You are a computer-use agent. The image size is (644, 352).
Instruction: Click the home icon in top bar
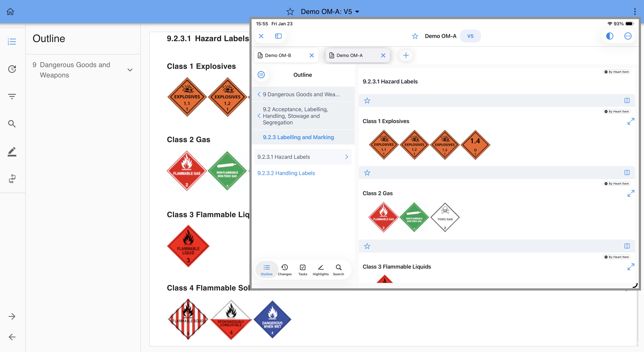coord(10,12)
